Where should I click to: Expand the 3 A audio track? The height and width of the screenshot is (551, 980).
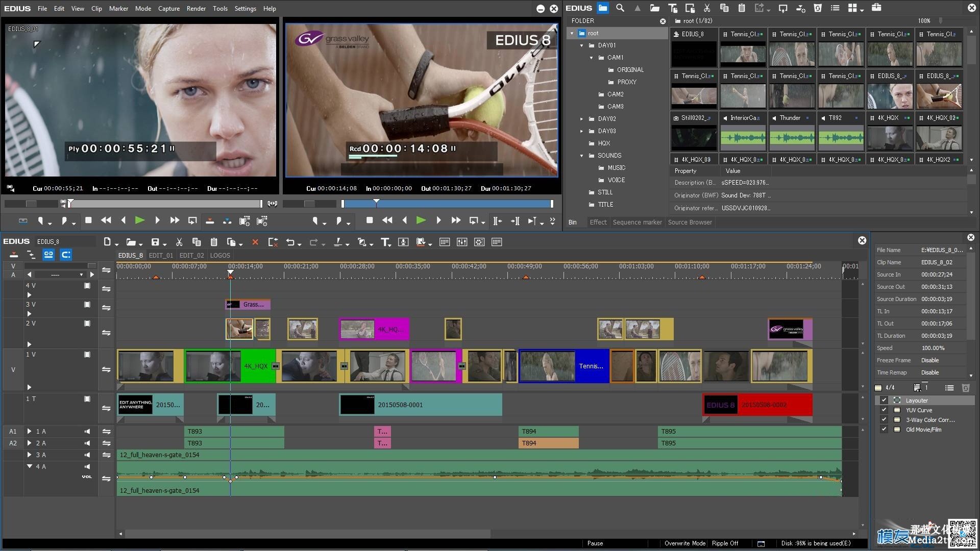tap(29, 455)
